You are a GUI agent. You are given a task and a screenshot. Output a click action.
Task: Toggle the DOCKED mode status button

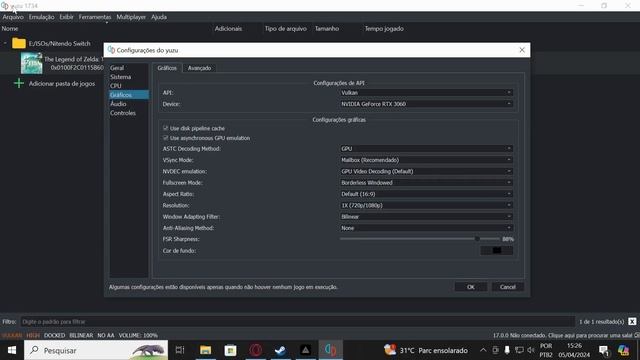click(x=54, y=335)
